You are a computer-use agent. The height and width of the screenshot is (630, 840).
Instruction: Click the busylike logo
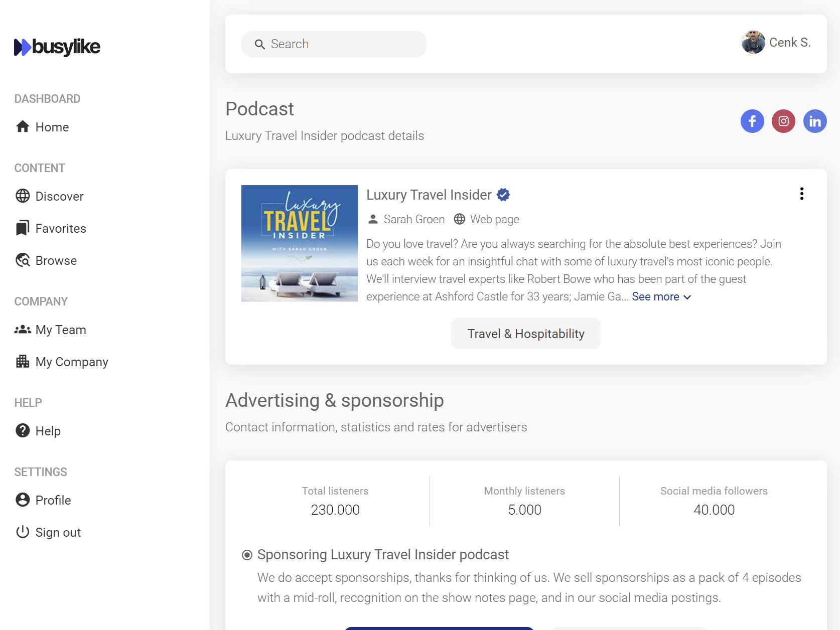pyautogui.click(x=57, y=47)
